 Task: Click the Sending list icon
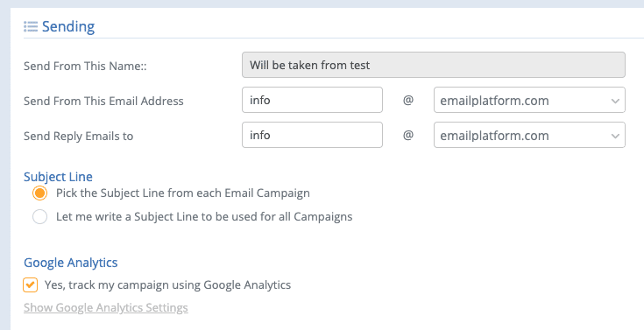31,26
